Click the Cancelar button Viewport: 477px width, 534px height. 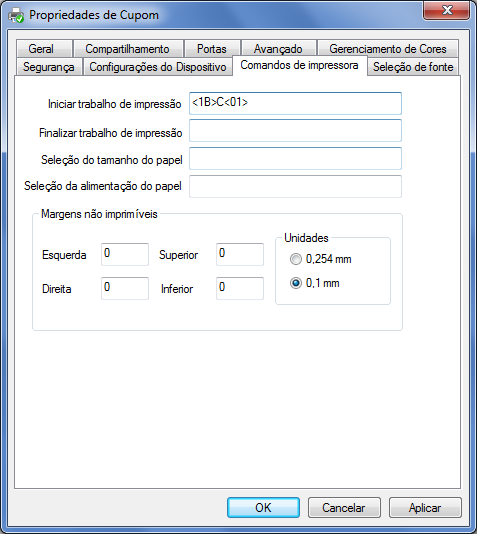pyautogui.click(x=344, y=508)
